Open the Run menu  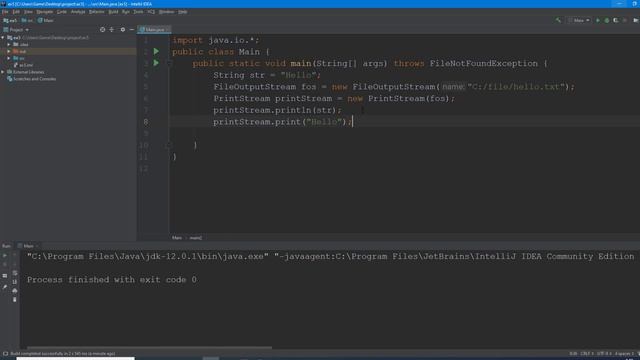click(x=126, y=12)
